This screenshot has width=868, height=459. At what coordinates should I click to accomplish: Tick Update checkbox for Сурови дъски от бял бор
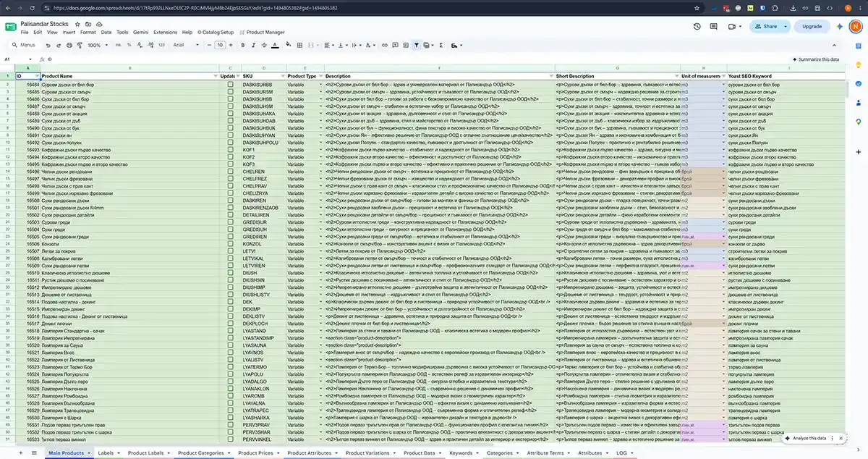click(231, 85)
